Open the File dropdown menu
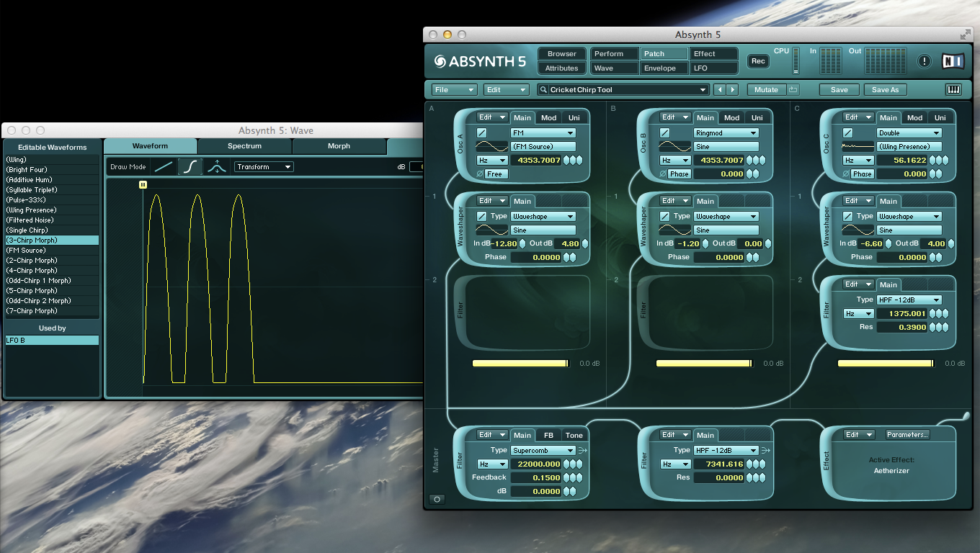Viewport: 980px width, 553px height. tap(454, 90)
